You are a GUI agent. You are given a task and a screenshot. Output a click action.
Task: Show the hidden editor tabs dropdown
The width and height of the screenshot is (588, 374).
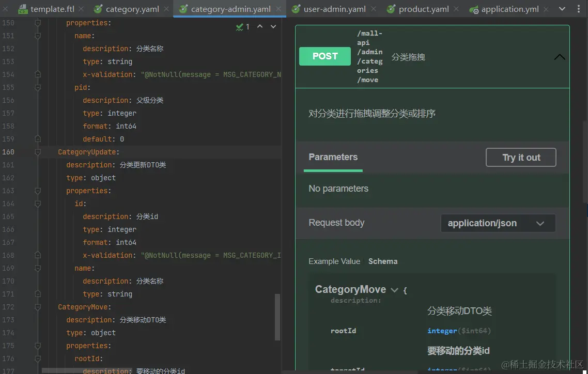(x=562, y=9)
